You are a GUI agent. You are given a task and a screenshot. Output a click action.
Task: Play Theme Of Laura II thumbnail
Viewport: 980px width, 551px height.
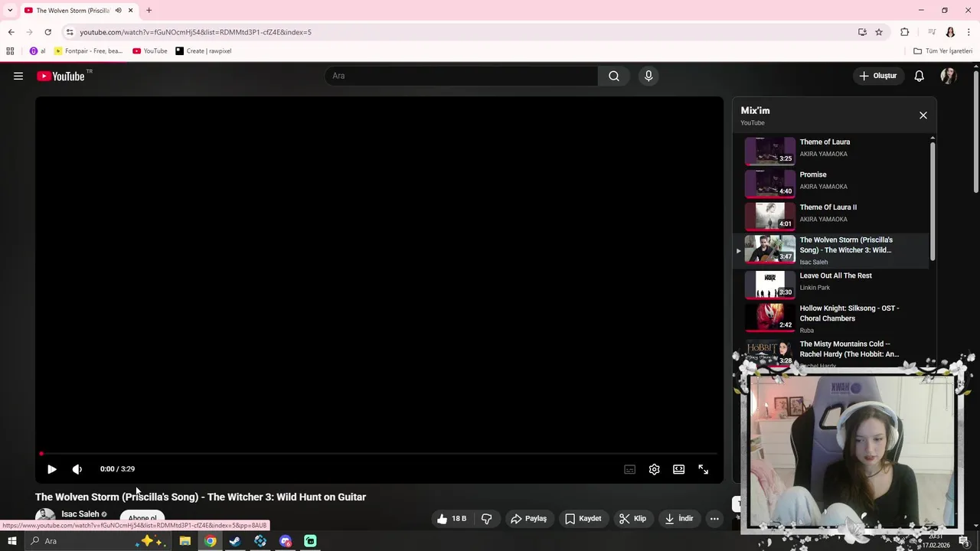click(x=769, y=216)
